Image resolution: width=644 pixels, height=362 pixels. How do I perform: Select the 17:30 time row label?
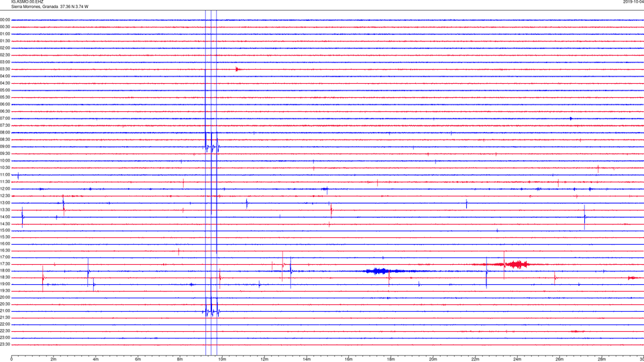click(x=5, y=264)
